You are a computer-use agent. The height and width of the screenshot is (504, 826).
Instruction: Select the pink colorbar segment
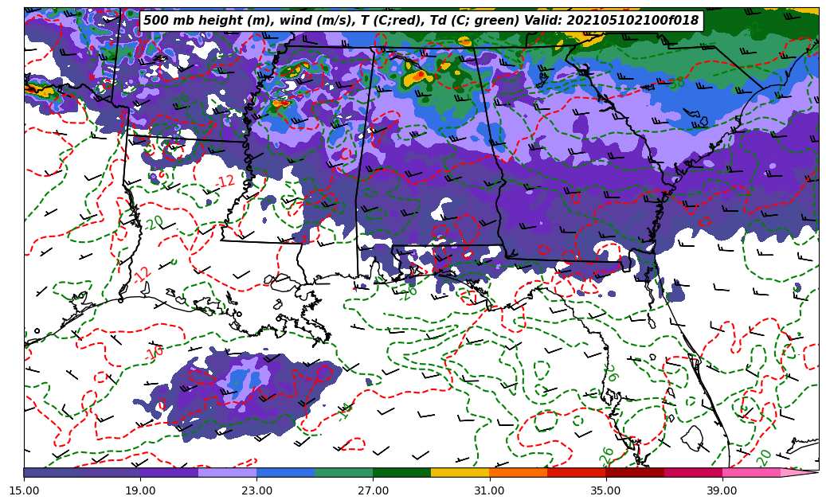(750, 472)
